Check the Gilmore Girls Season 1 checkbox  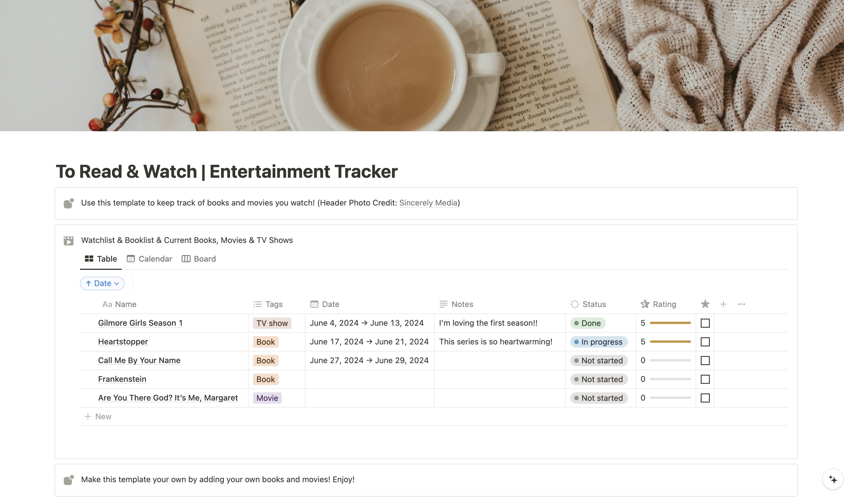pyautogui.click(x=705, y=323)
